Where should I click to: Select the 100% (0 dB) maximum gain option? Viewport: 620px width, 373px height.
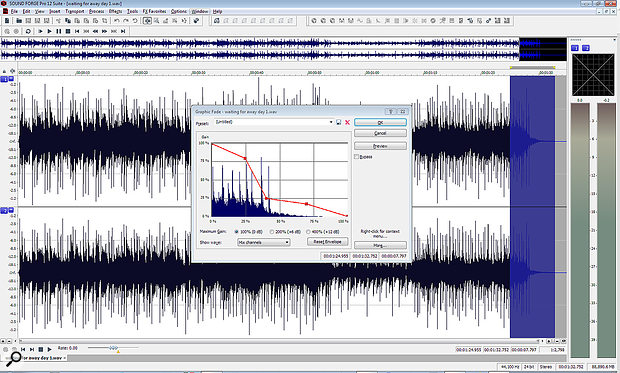tap(236, 232)
